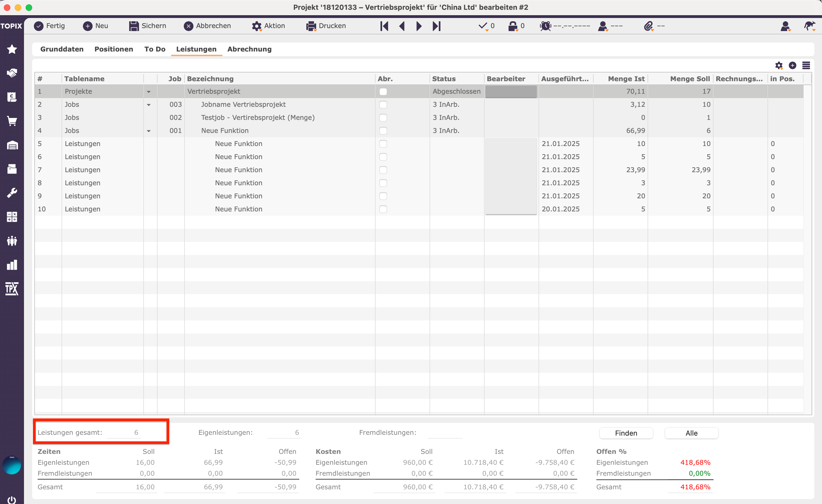Toggle the Abr. checkbox for Vertriebsprojekt row
This screenshot has height=504, width=822.
point(383,91)
